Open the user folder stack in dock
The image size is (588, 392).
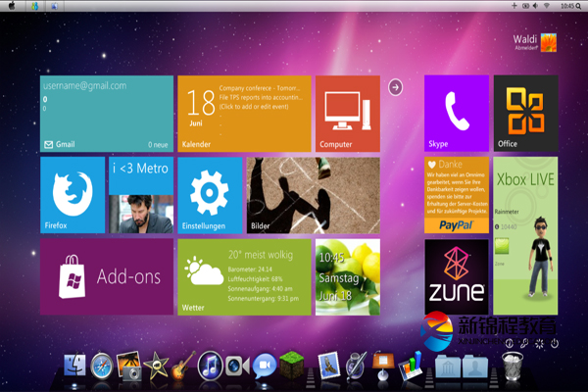click(x=475, y=367)
